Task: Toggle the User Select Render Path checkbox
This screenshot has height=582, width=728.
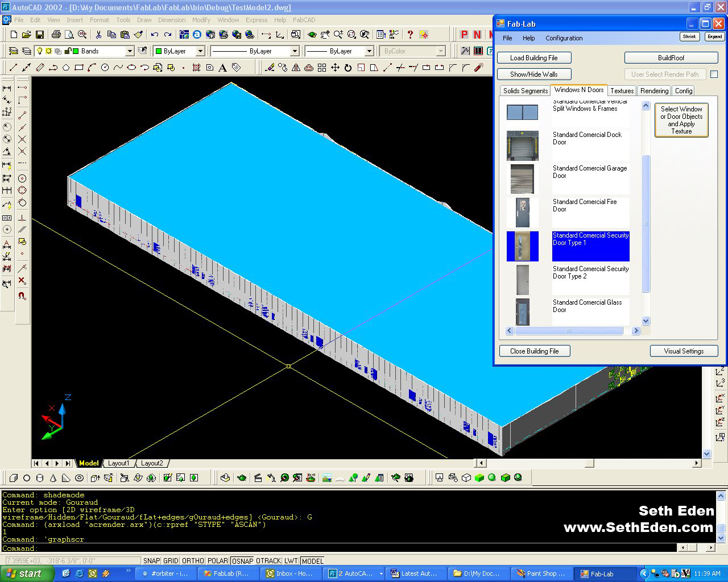Action: coord(714,74)
